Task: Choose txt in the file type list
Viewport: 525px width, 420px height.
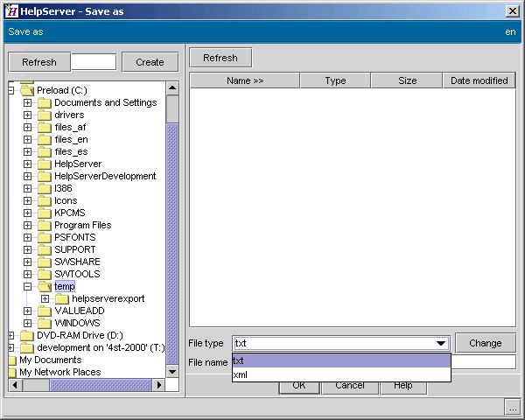Action: point(341,360)
